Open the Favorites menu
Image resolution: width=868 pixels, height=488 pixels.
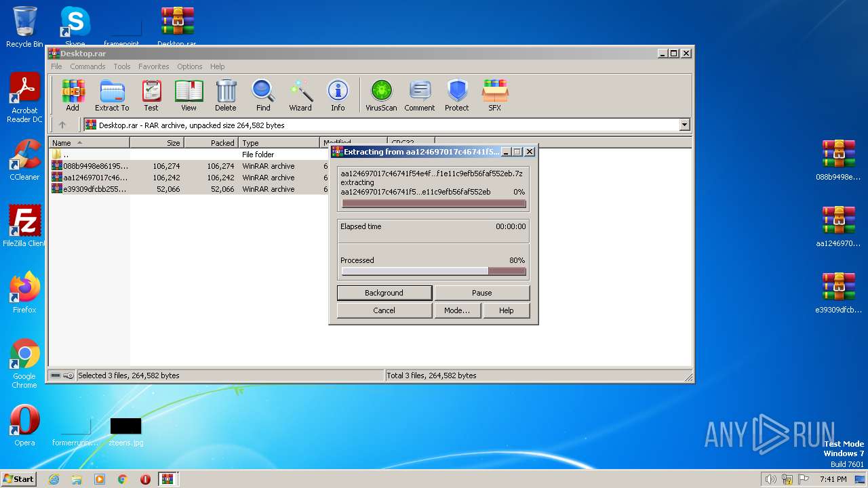(154, 66)
